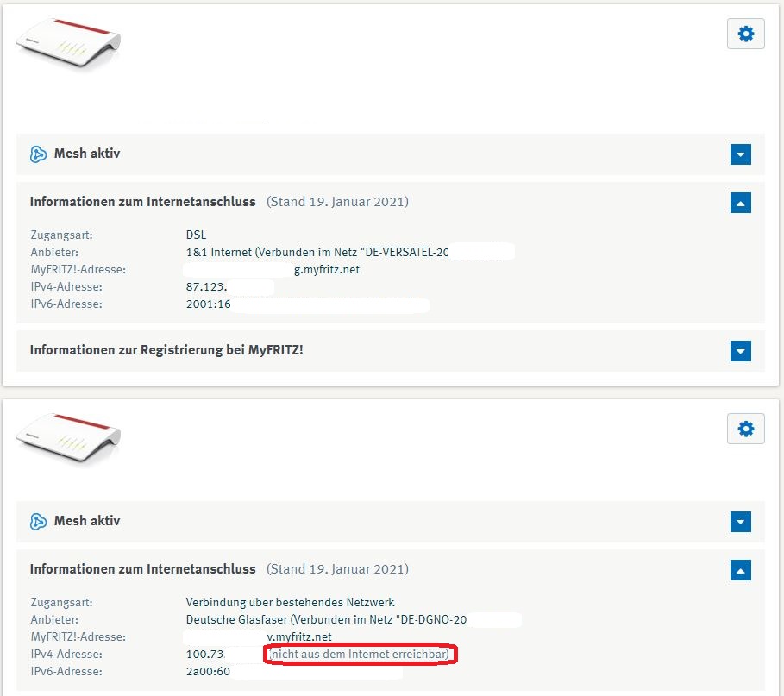Click 'MyFRITZ!-Adresse:' label in first card

point(78,270)
